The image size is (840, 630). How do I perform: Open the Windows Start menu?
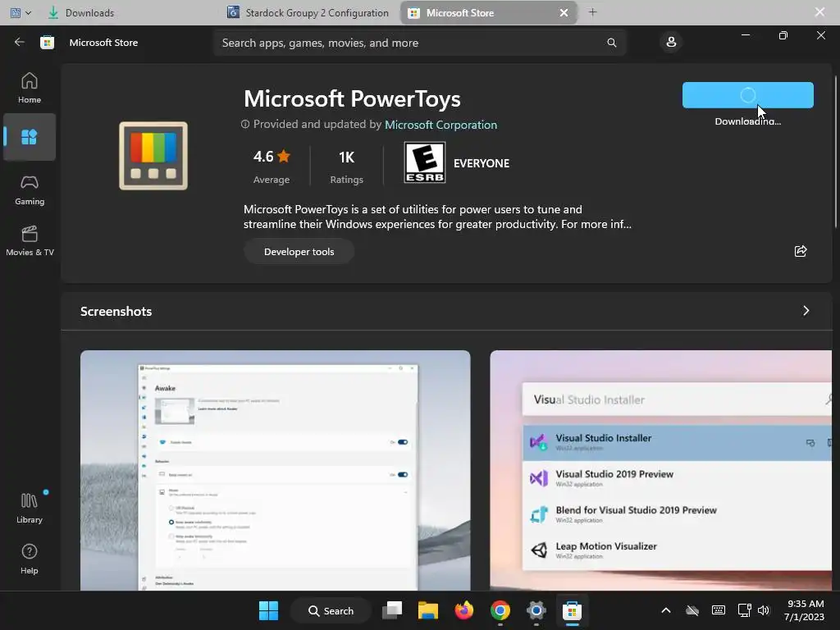click(x=268, y=610)
